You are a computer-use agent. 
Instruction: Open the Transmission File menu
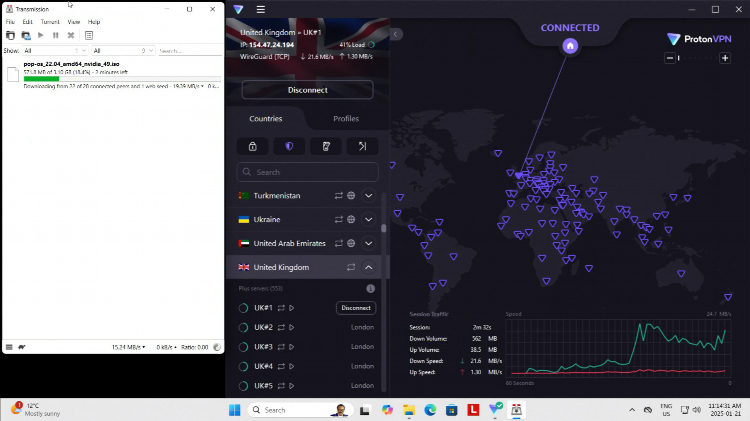[x=10, y=22]
